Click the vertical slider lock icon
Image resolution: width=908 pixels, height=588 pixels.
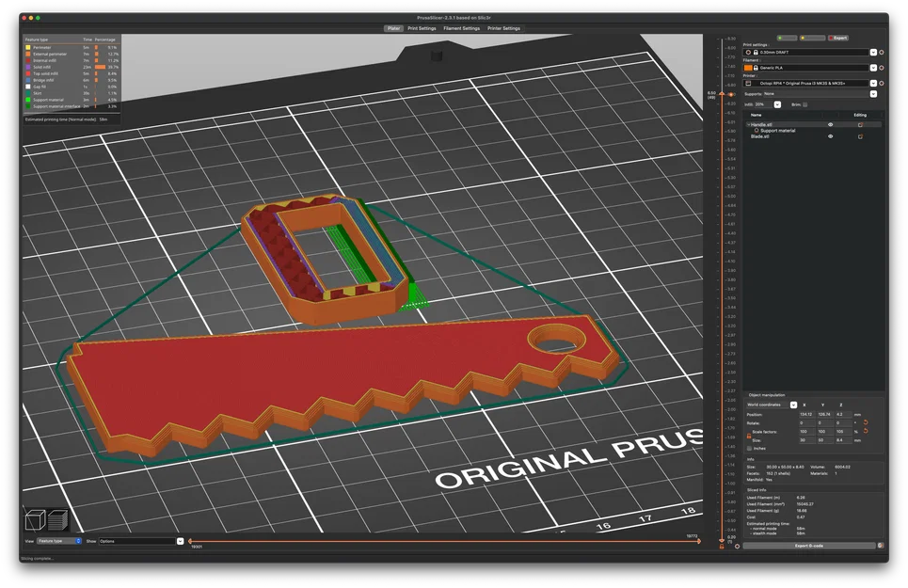coord(722,547)
